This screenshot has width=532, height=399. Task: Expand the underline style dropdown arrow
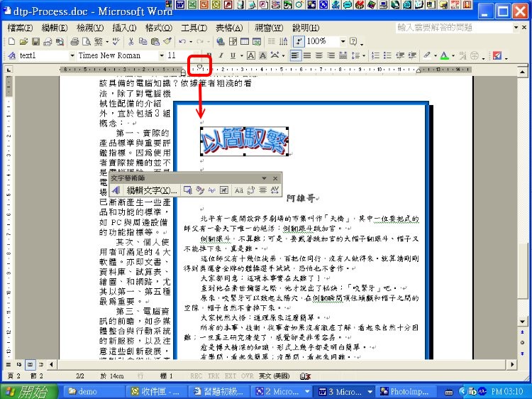coord(242,55)
